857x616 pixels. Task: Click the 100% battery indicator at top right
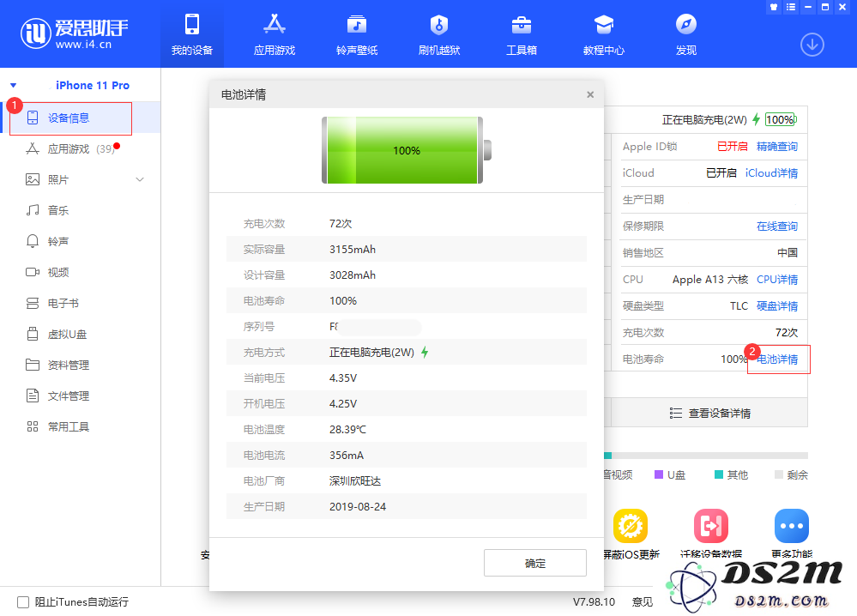(781, 120)
